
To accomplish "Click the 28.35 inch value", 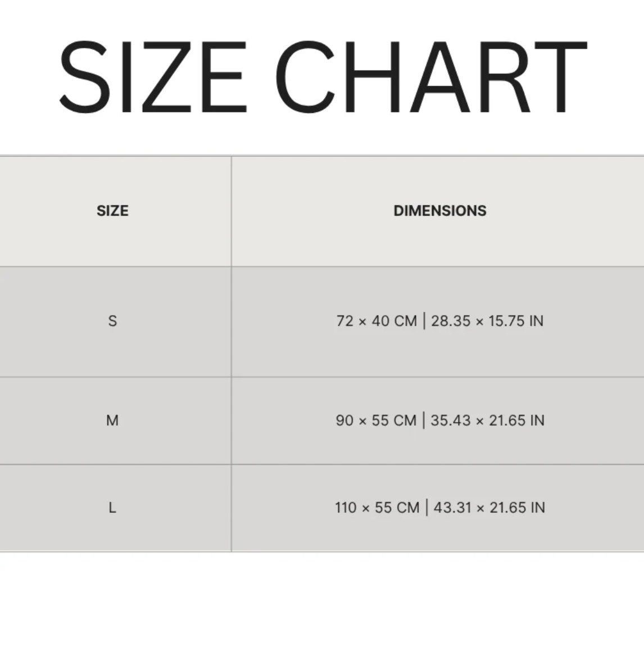I will click(451, 321).
